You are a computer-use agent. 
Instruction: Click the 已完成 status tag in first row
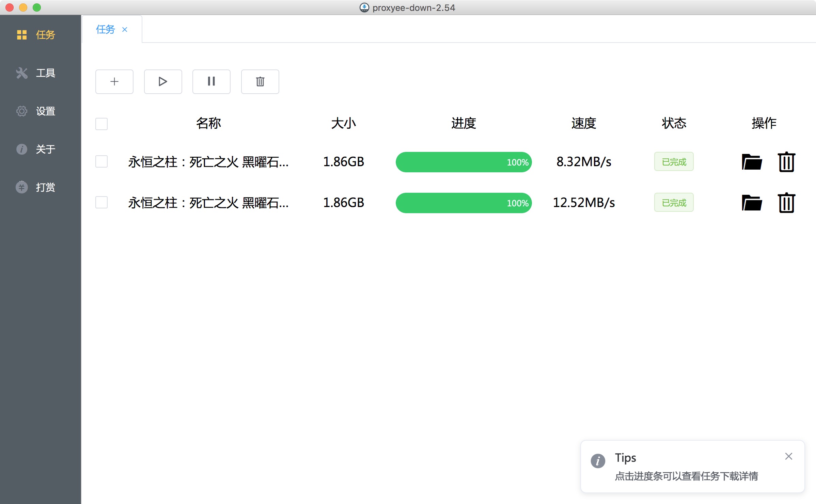[674, 162]
